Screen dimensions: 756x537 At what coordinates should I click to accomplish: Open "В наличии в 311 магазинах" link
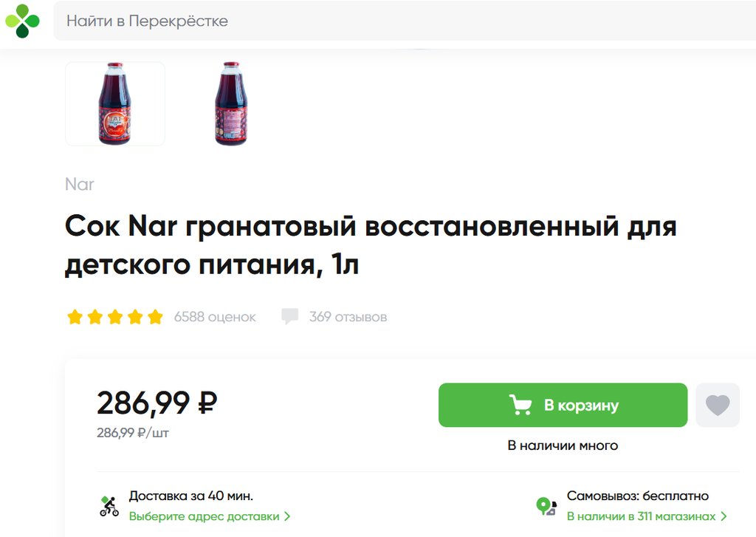(641, 516)
